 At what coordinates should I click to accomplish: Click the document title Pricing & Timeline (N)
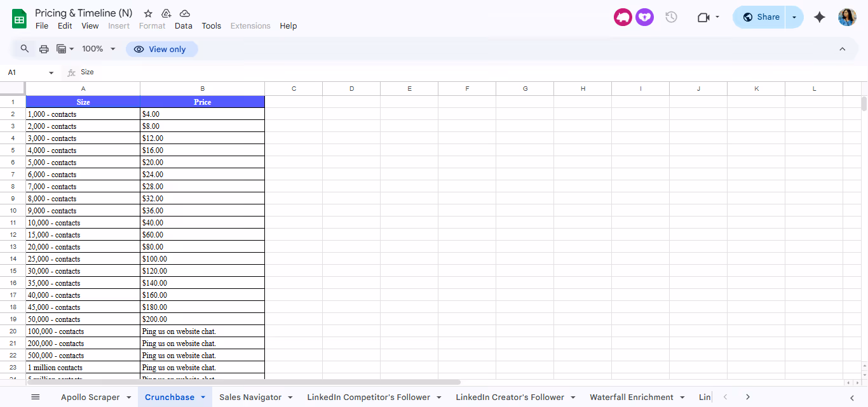click(84, 13)
